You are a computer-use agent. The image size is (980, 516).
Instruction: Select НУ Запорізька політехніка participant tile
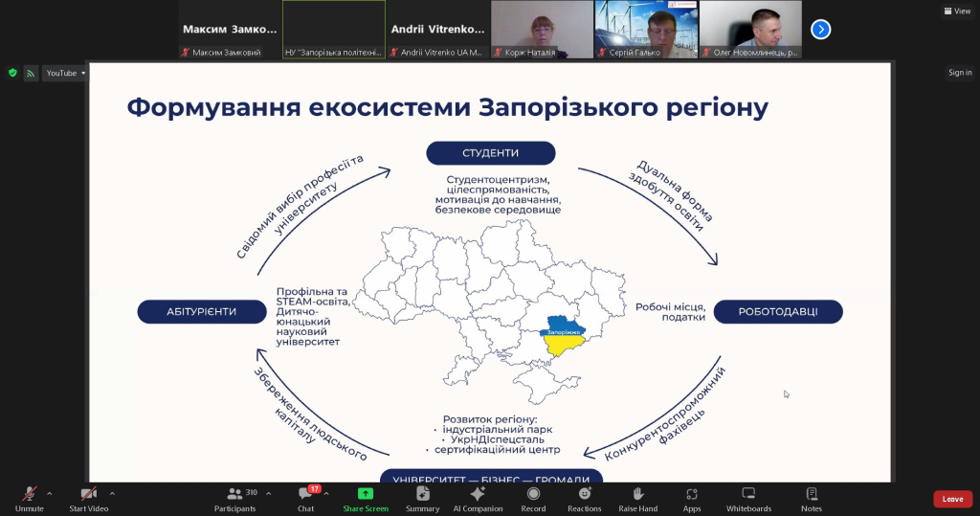tap(334, 30)
